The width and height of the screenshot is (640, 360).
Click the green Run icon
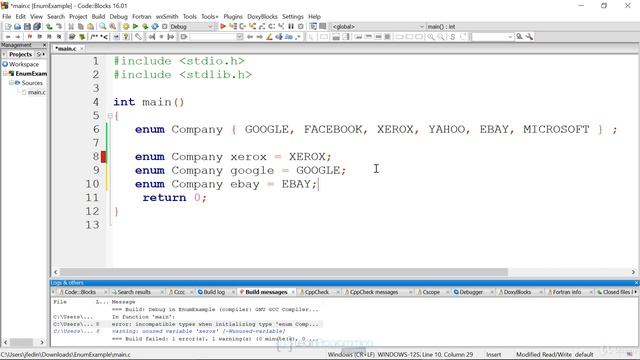coord(136,27)
